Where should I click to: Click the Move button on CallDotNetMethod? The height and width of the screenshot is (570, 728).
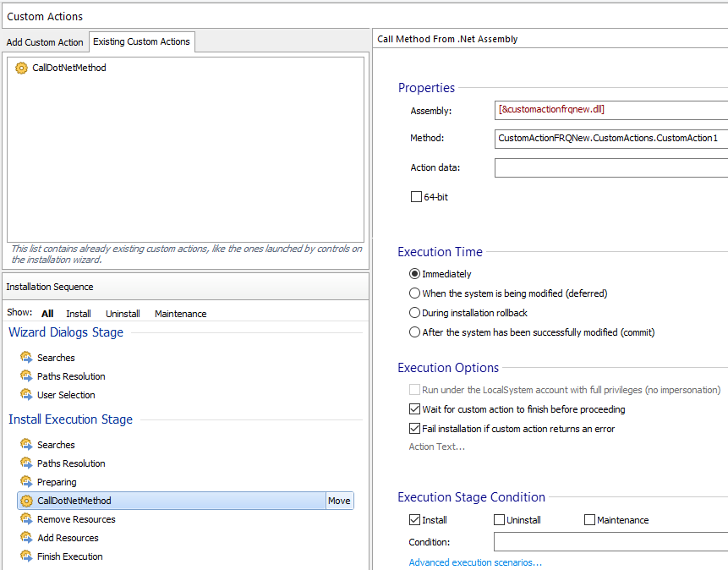(x=339, y=501)
